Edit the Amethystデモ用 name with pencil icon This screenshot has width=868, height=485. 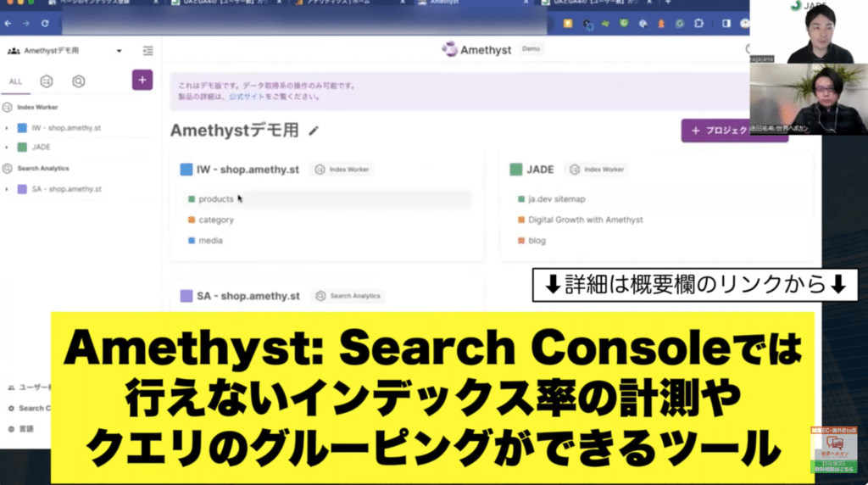point(314,131)
